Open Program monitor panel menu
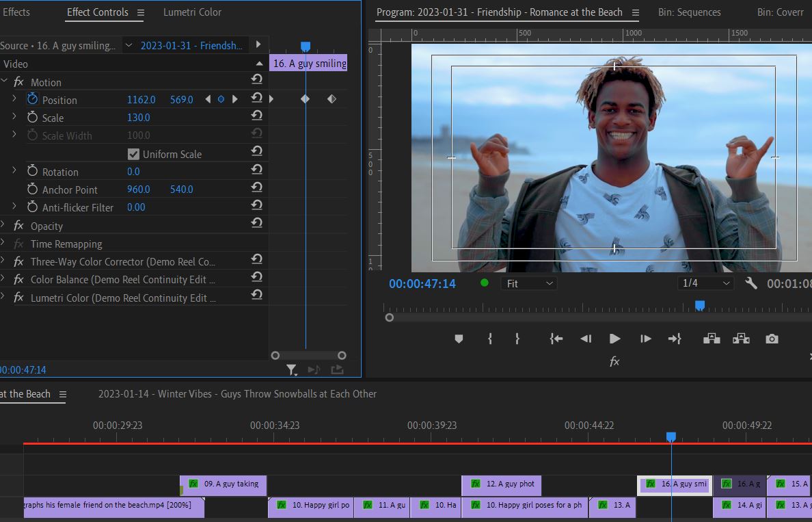The width and height of the screenshot is (812, 522). coord(636,12)
